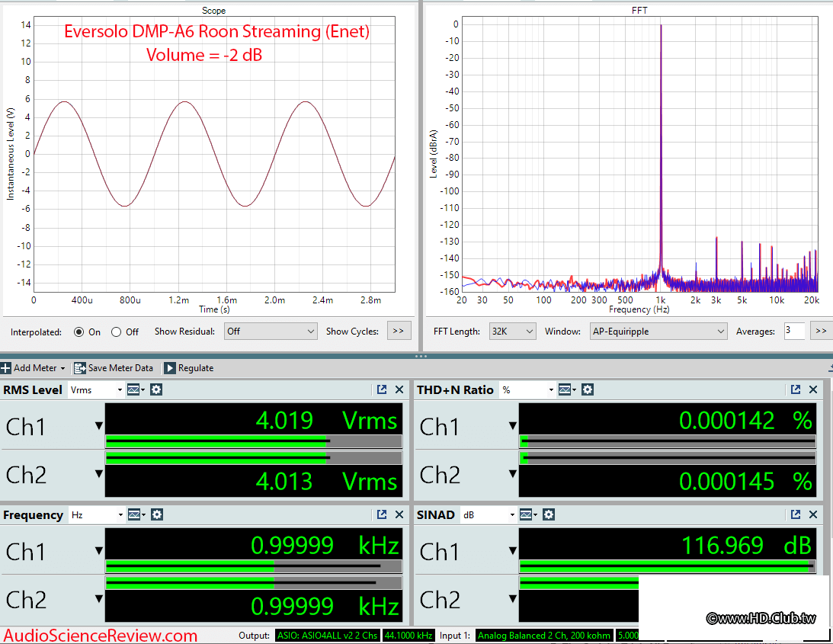Screen dimensions: 833x644
Task: Click the Save Meter Data button
Action: click(114, 367)
